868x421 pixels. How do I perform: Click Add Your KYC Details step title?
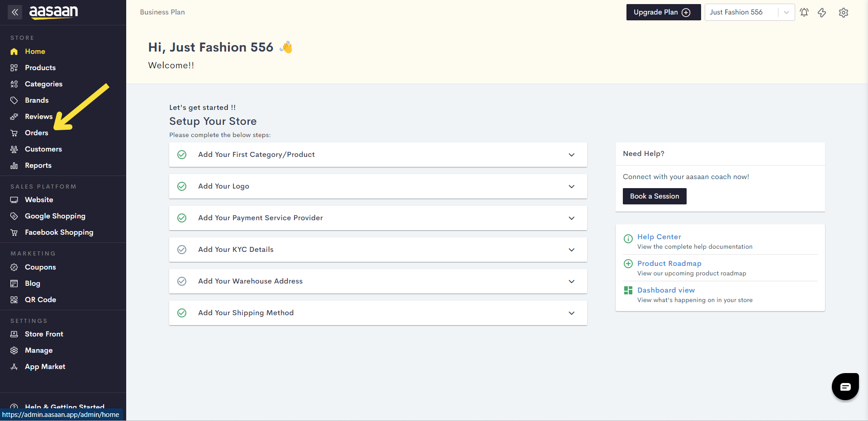point(236,250)
